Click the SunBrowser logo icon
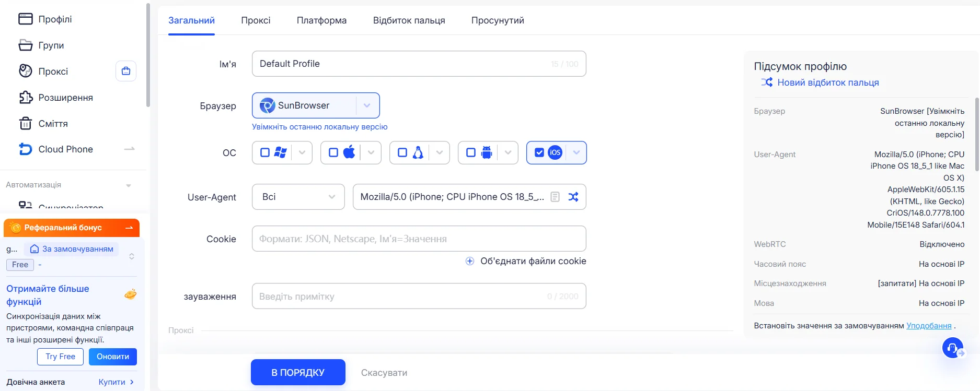 tap(268, 105)
